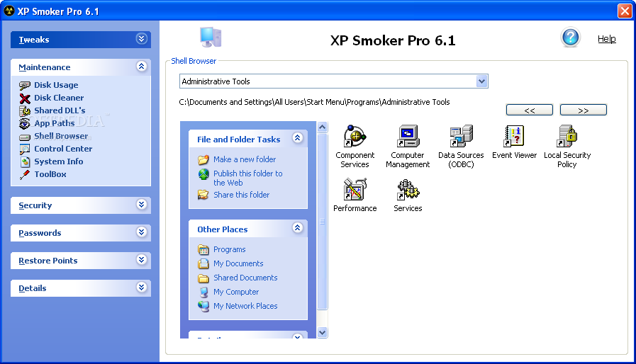Click the Make a new folder icon
Image resolution: width=636 pixels, height=364 pixels.
pyautogui.click(x=203, y=160)
